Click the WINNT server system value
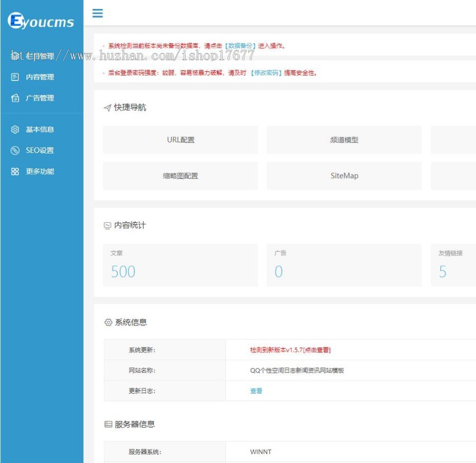Screen dimensions: 476x463 [x=261, y=452]
